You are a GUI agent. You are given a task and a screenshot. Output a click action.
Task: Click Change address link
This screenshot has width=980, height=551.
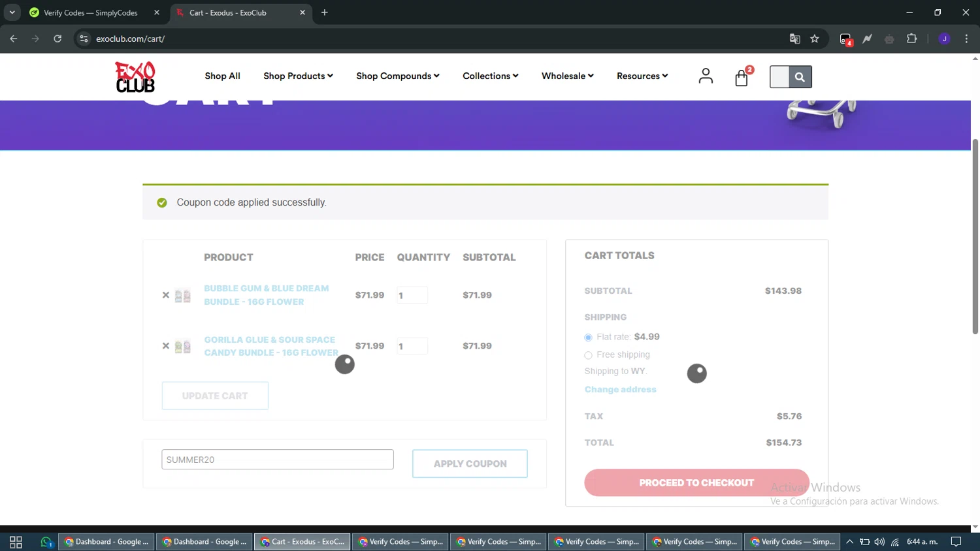click(620, 389)
